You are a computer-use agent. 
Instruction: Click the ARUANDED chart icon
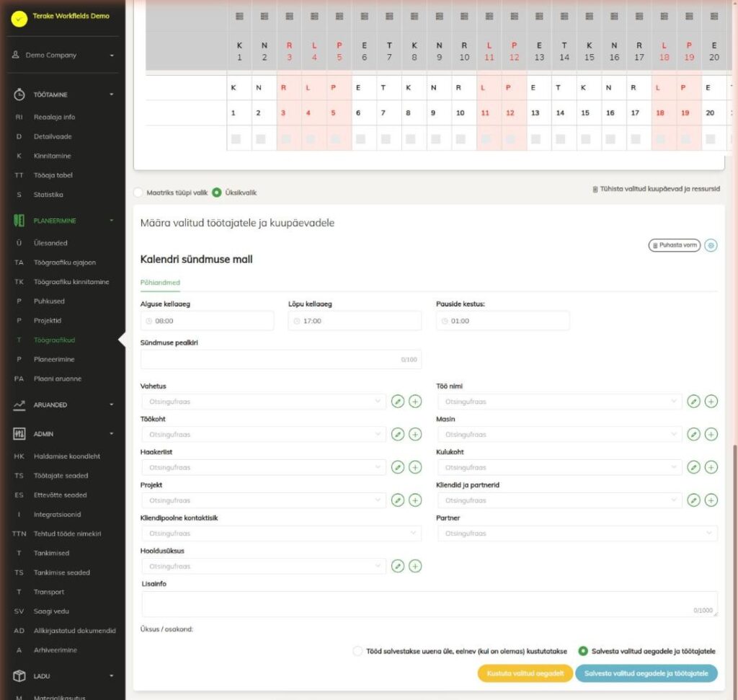(19, 404)
